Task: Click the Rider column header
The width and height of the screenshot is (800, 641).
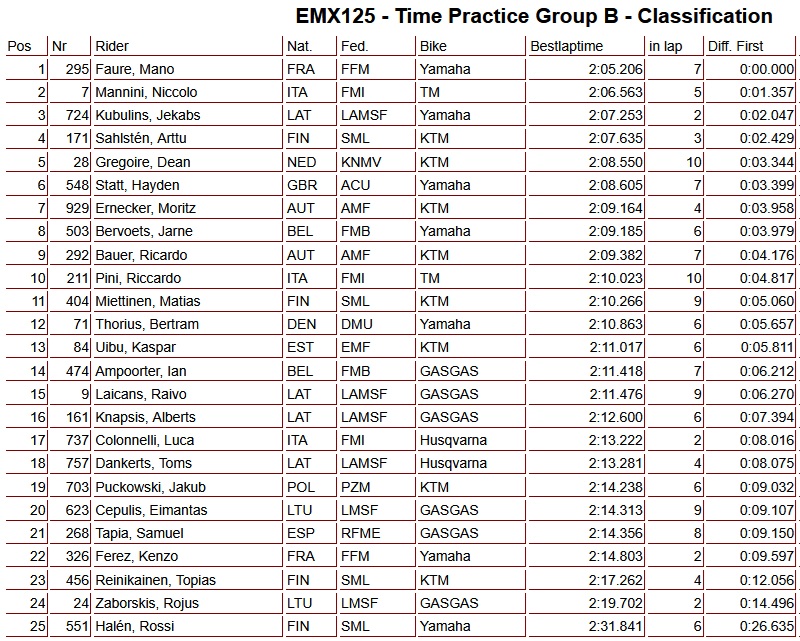Action: 112,46
